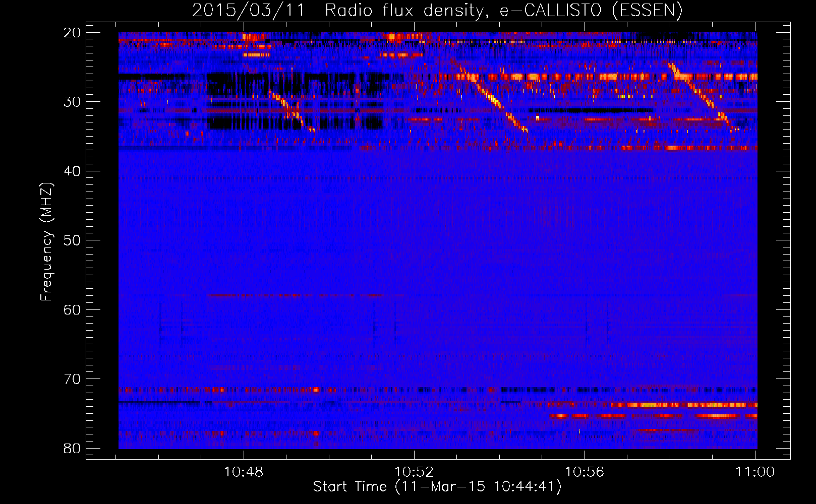Viewport: 816px width, 504px height.
Task: Click the '20' frequency tick label
Action: [73, 33]
